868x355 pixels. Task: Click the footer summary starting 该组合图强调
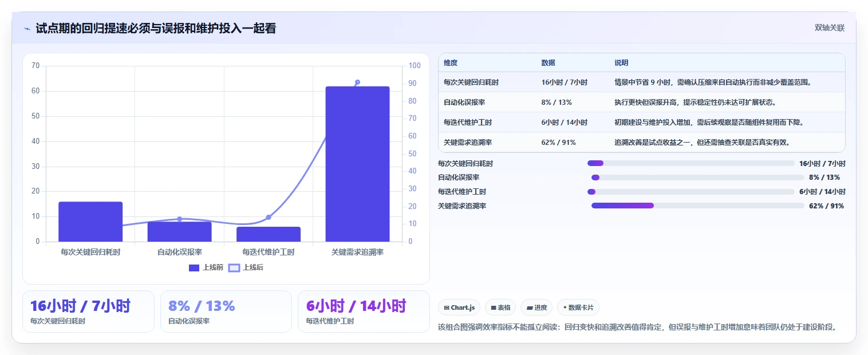click(x=637, y=328)
